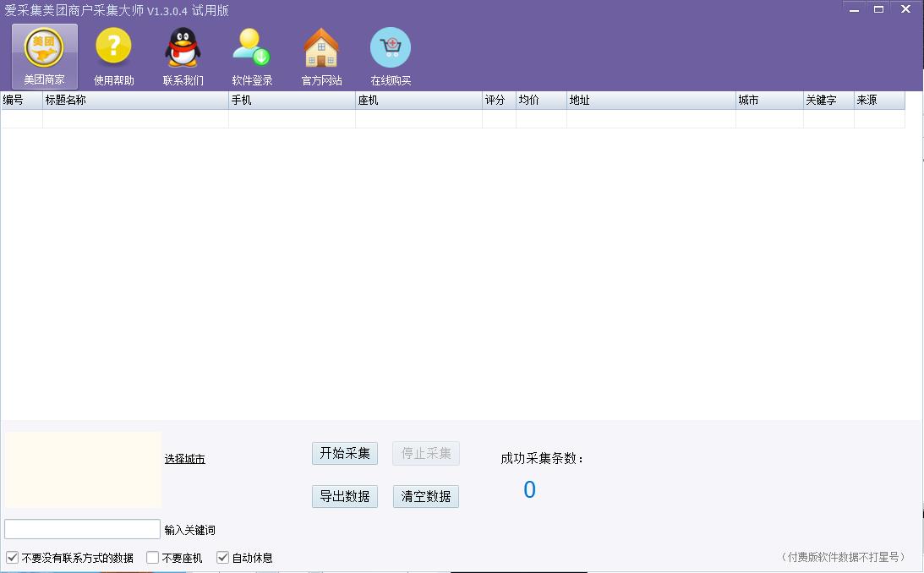Click the 清空数据 button
This screenshot has width=924, height=573.
point(426,496)
